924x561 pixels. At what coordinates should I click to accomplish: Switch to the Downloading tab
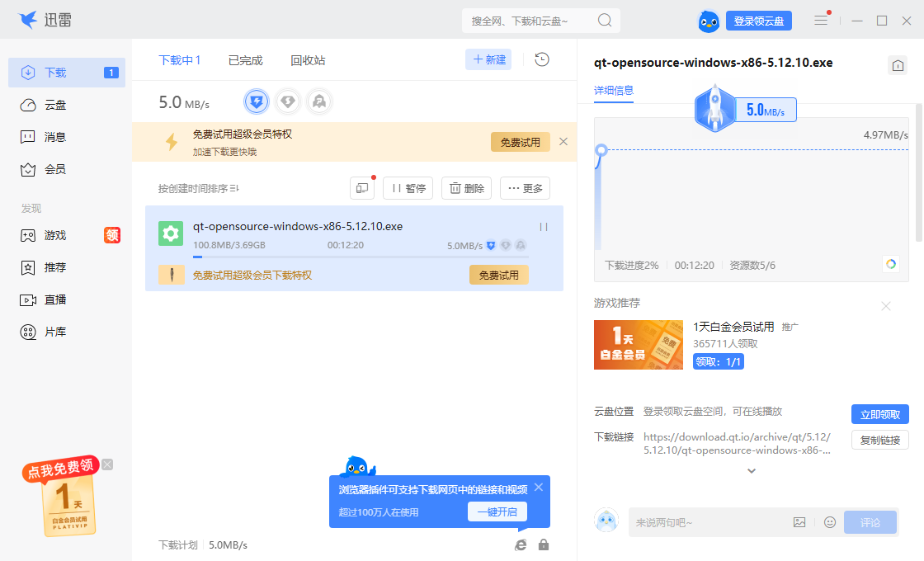click(x=180, y=60)
